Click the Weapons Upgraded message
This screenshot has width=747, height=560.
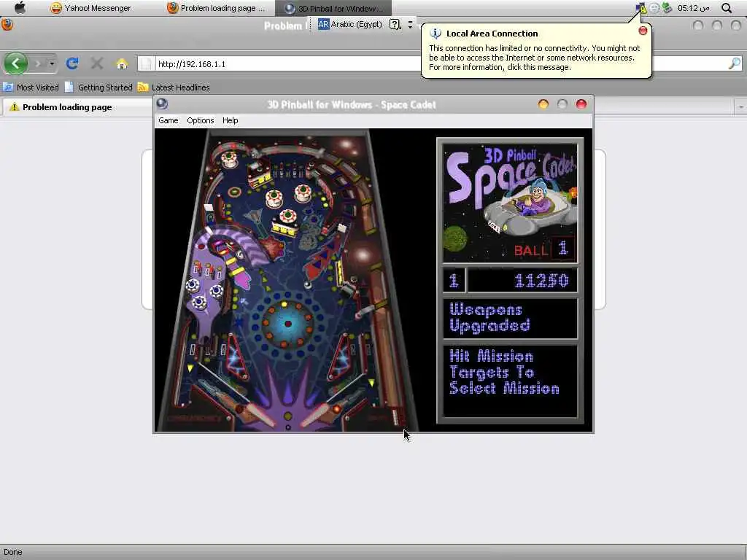(510, 318)
